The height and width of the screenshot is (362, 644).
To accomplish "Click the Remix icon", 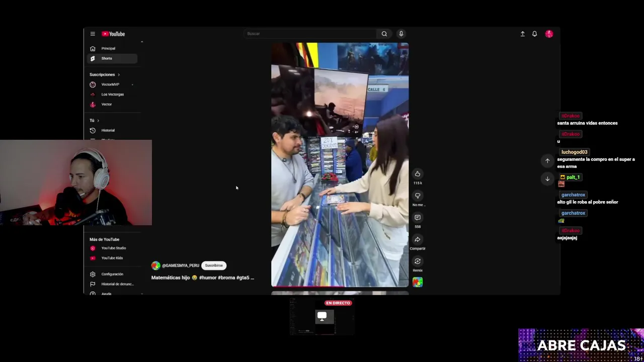I will [418, 261].
